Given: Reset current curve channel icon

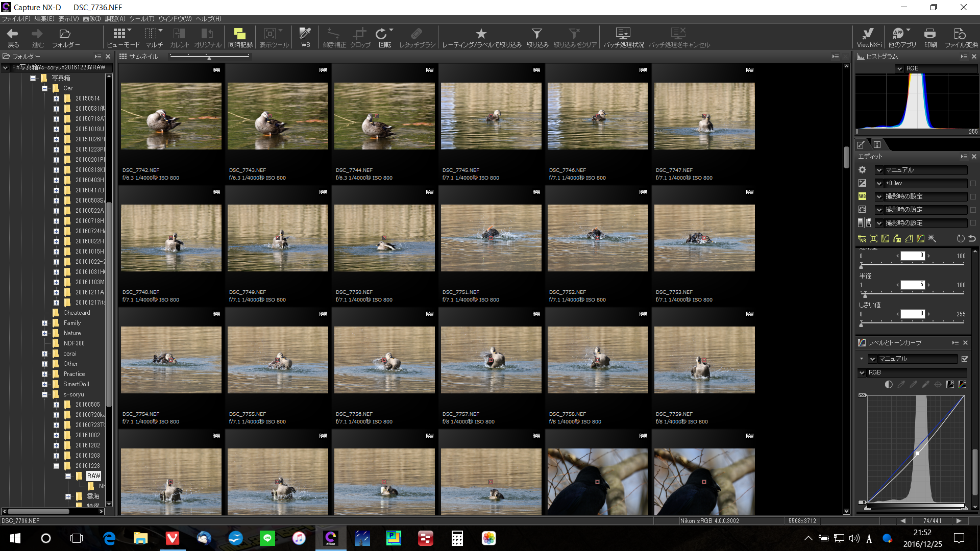Looking at the screenshot, I should 950,385.
